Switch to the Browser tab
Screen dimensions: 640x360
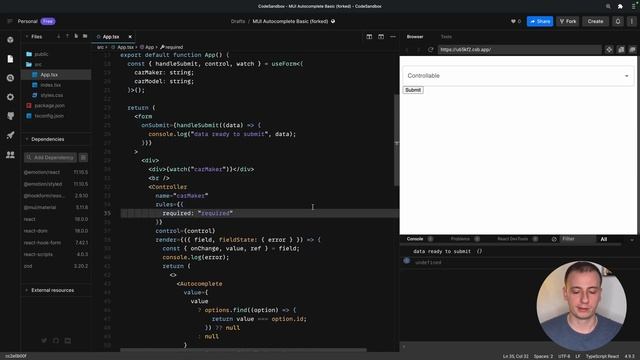(415, 37)
